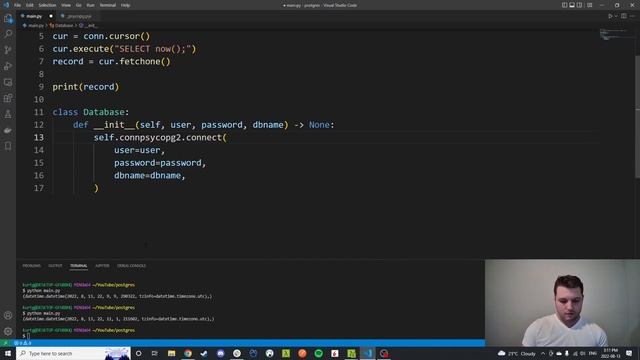The image size is (640, 360).
Task: Click the remote window indicator in status bar
Action: [x=5, y=343]
